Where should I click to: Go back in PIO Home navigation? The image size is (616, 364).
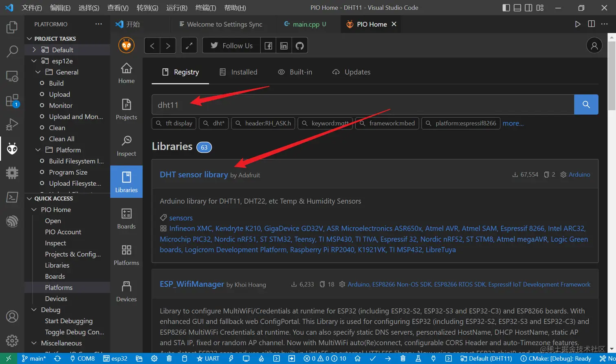point(152,46)
